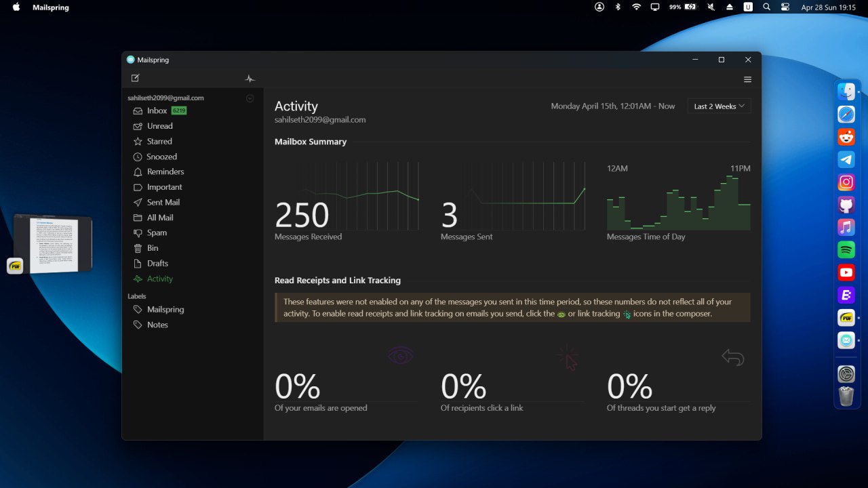The image size is (868, 488).
Task: Expand the sahilseth2099@gmail.com account chevron
Action: click(x=250, y=98)
